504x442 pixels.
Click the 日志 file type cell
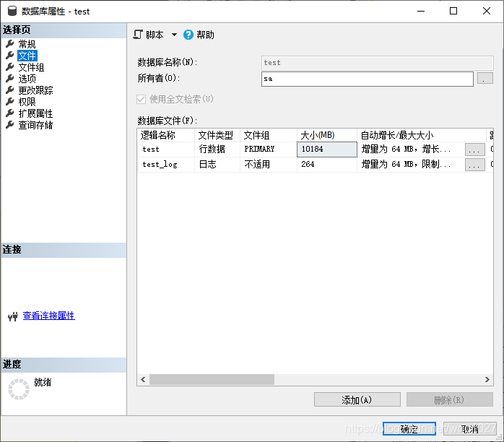(x=217, y=164)
